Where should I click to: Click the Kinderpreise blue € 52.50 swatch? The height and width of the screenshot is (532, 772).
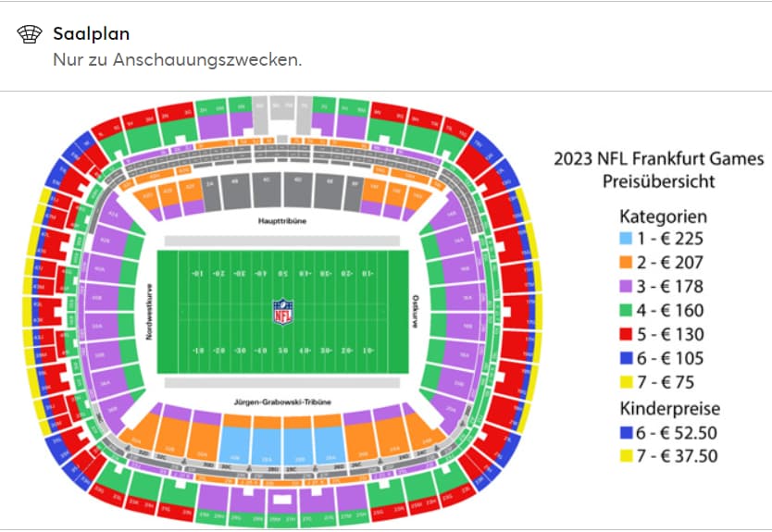tap(625, 433)
